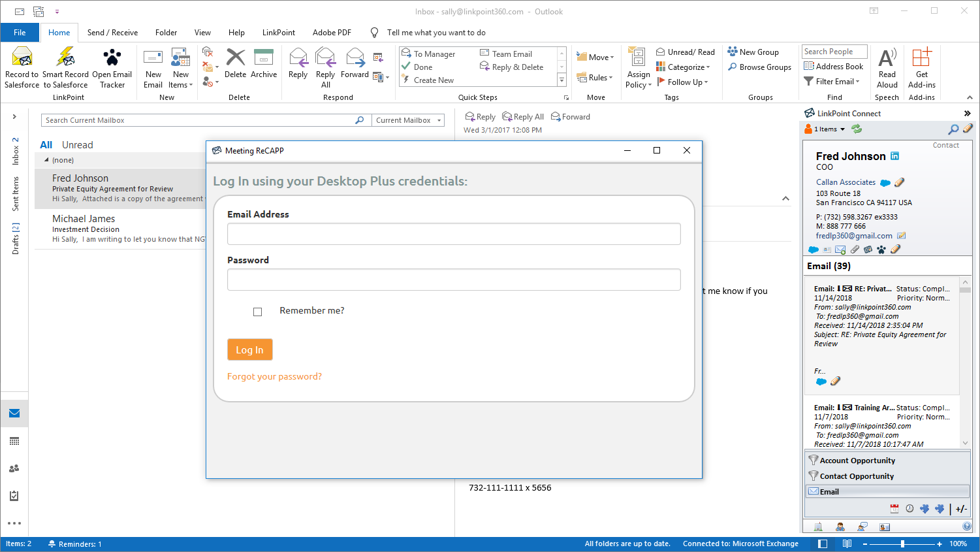980x552 pixels.
Task: Click Forward in Respond group
Action: 355,63
